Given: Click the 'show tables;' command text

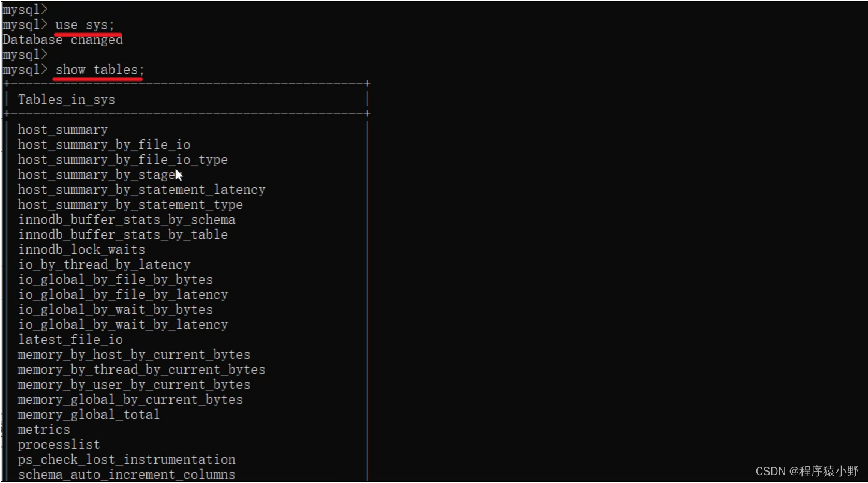Looking at the screenshot, I should tap(100, 70).
